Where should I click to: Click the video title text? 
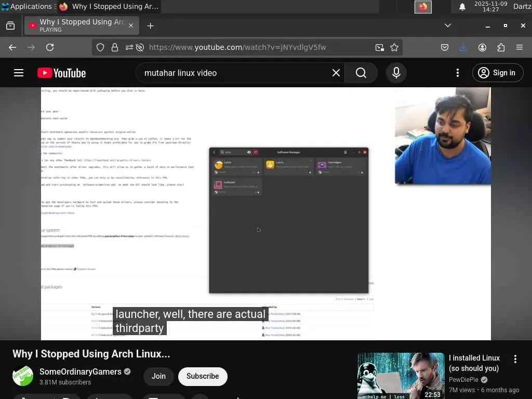pos(91,354)
